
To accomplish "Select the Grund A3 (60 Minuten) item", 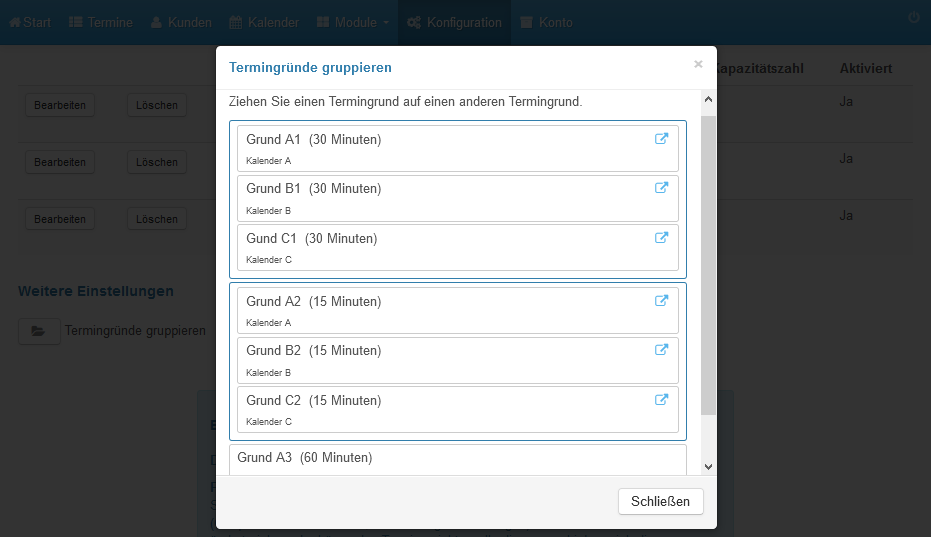I will pos(458,460).
